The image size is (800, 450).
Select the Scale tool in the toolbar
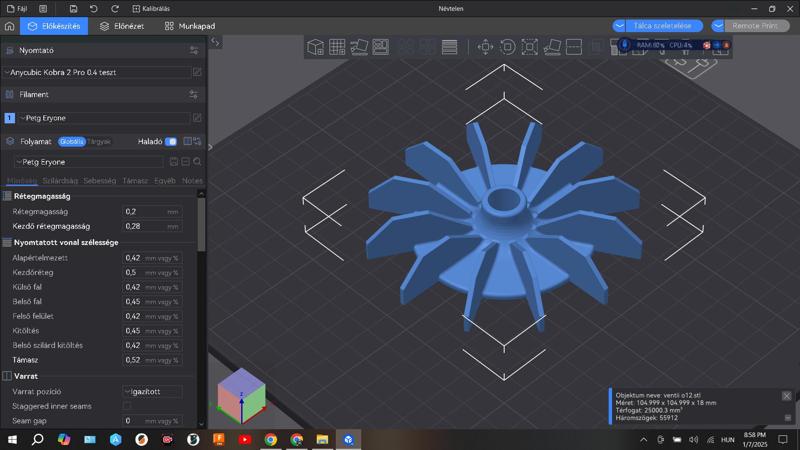pos(530,47)
